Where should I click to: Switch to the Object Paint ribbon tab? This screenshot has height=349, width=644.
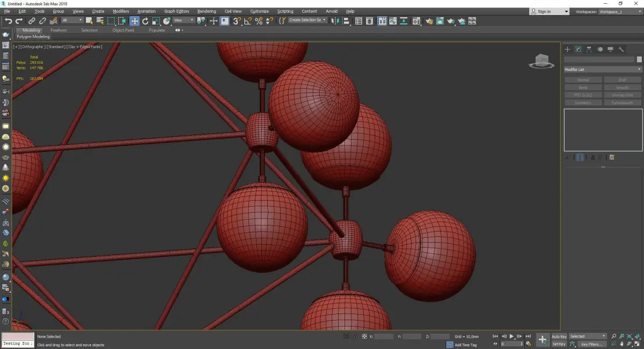tap(123, 30)
